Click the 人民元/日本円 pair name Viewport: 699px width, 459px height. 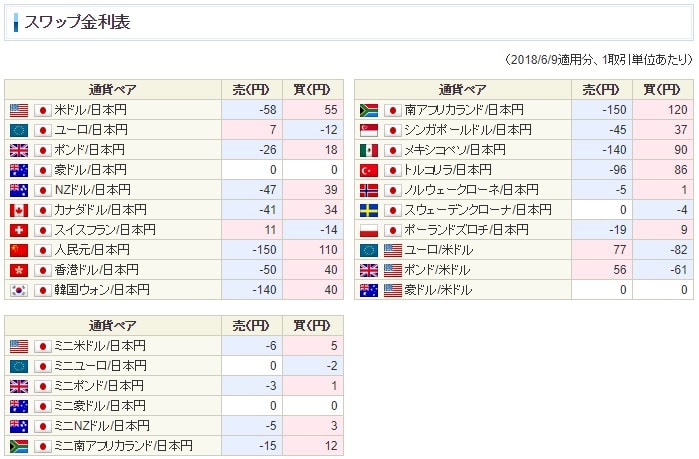coord(92,250)
